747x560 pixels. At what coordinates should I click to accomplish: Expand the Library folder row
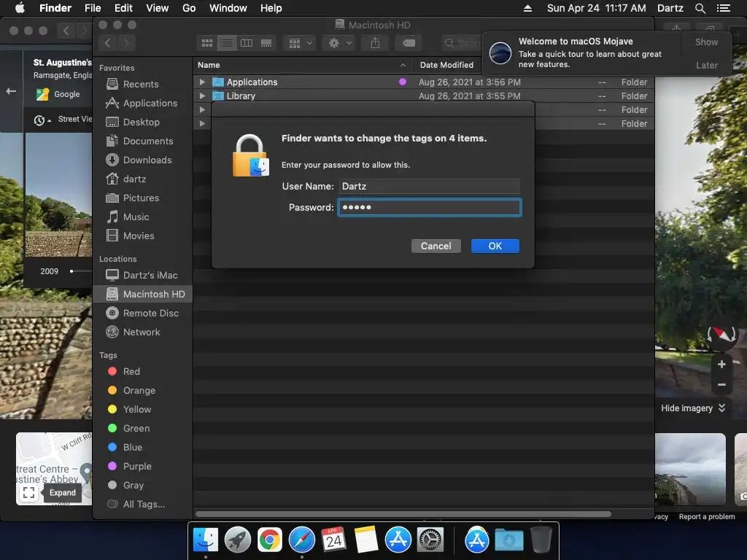click(202, 96)
